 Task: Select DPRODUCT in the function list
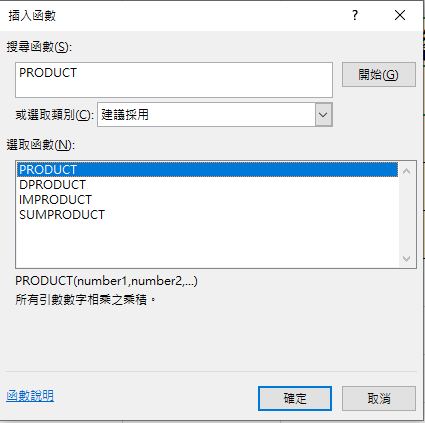click(x=52, y=185)
